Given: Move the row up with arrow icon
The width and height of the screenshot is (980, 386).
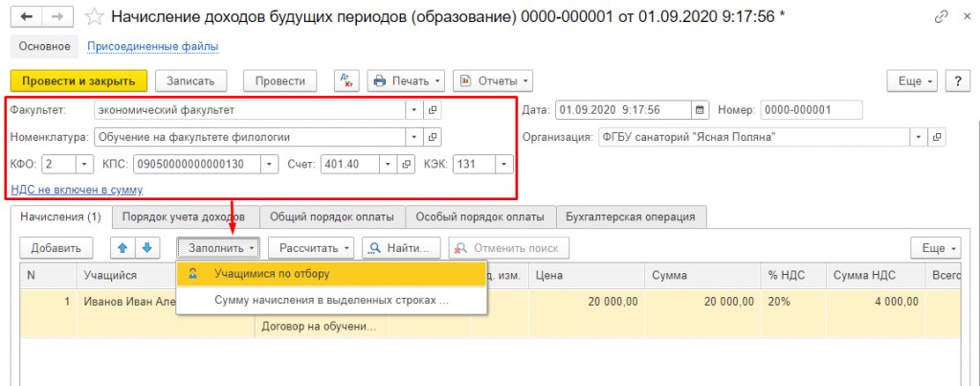Looking at the screenshot, I should coord(122,247).
